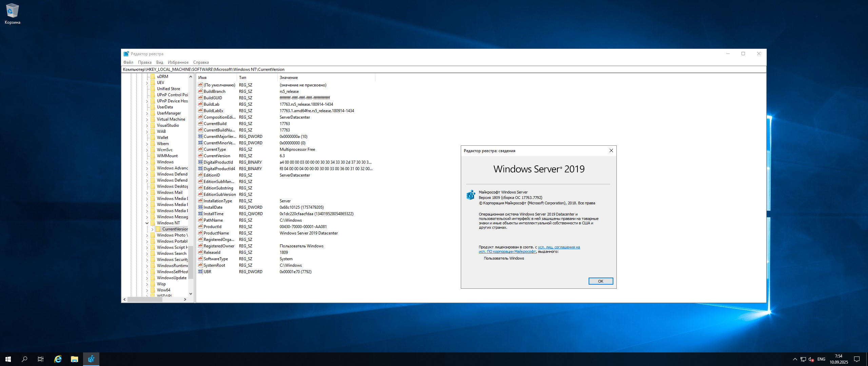
Task: Click the EditionID string value icon
Action: (x=200, y=175)
